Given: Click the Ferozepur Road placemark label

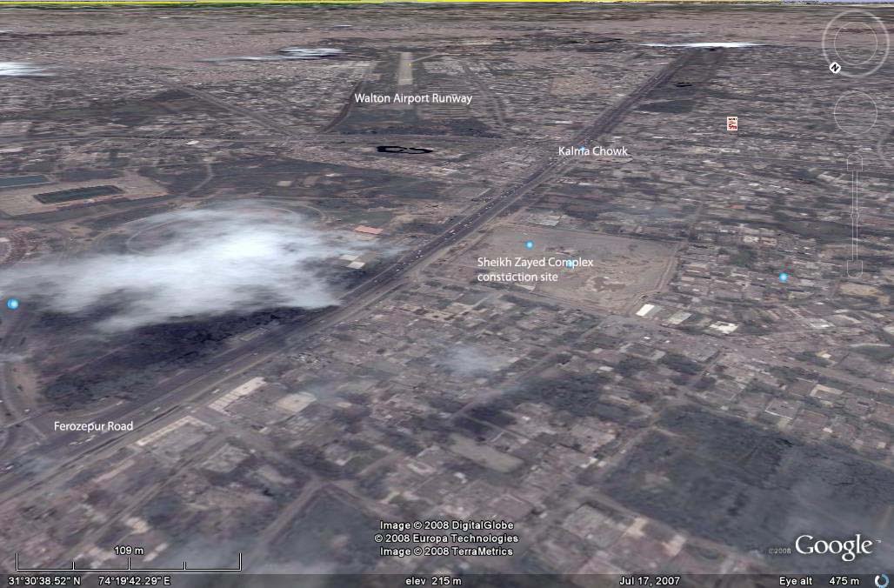Looking at the screenshot, I should click(x=93, y=426).
